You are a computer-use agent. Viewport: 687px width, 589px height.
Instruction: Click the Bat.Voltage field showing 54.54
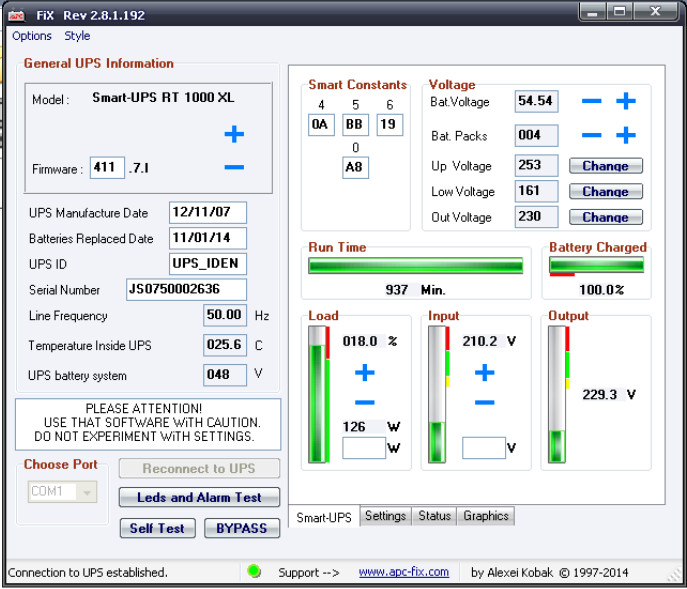[x=536, y=101]
